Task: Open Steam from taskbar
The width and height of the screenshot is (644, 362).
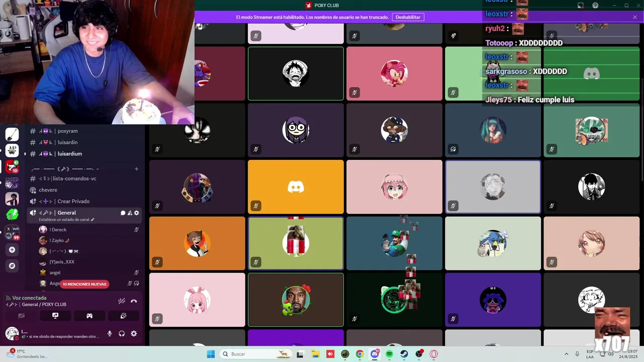Action: pos(404,354)
